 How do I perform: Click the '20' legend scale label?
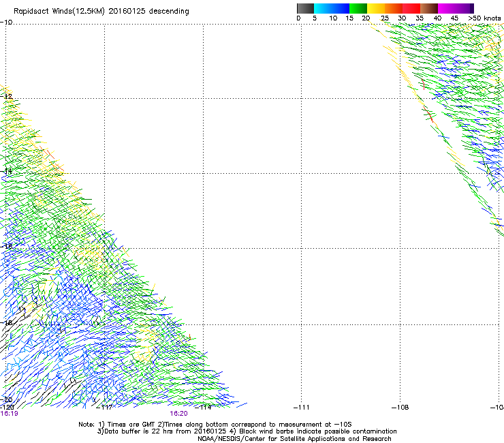(x=366, y=18)
